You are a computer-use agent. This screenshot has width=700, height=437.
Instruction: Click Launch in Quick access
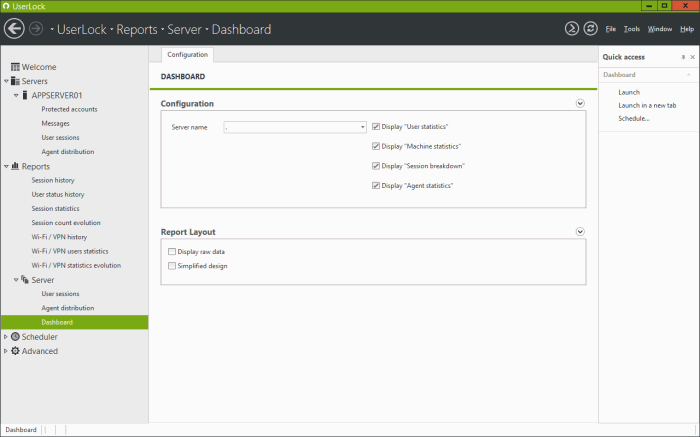click(629, 92)
